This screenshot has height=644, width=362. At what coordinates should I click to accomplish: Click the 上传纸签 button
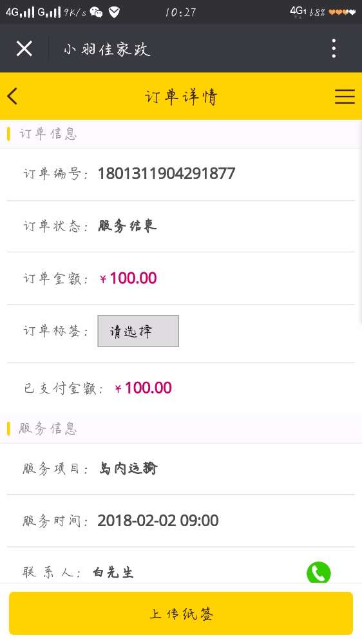point(181,613)
